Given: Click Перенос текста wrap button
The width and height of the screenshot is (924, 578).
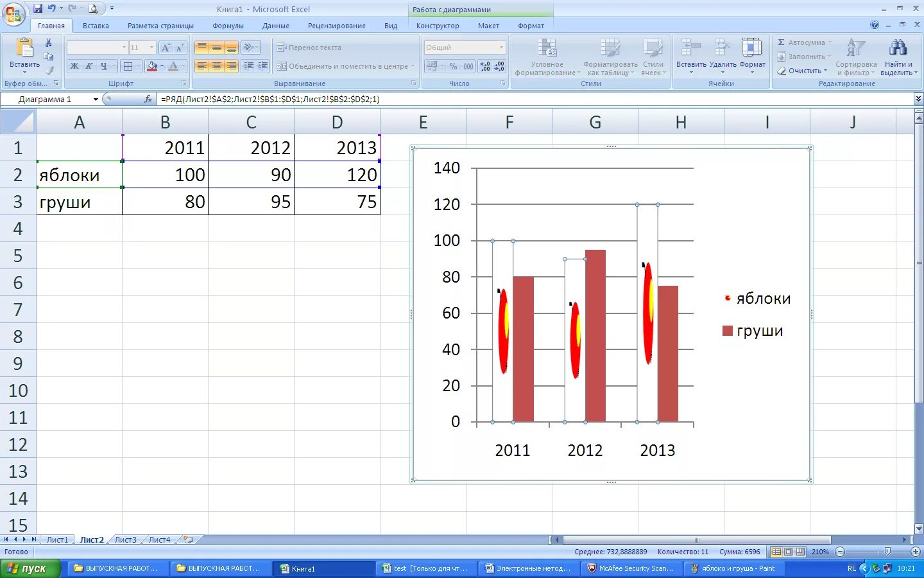Looking at the screenshot, I should (x=309, y=48).
